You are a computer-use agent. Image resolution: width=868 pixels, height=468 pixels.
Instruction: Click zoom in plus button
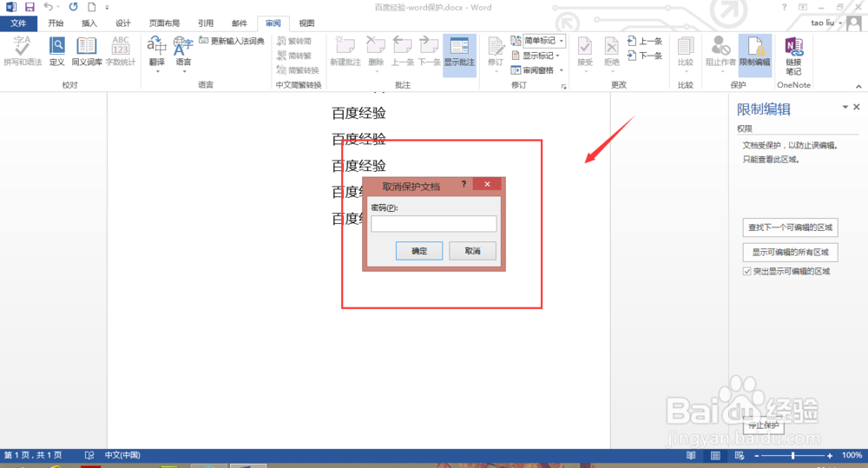(829, 455)
